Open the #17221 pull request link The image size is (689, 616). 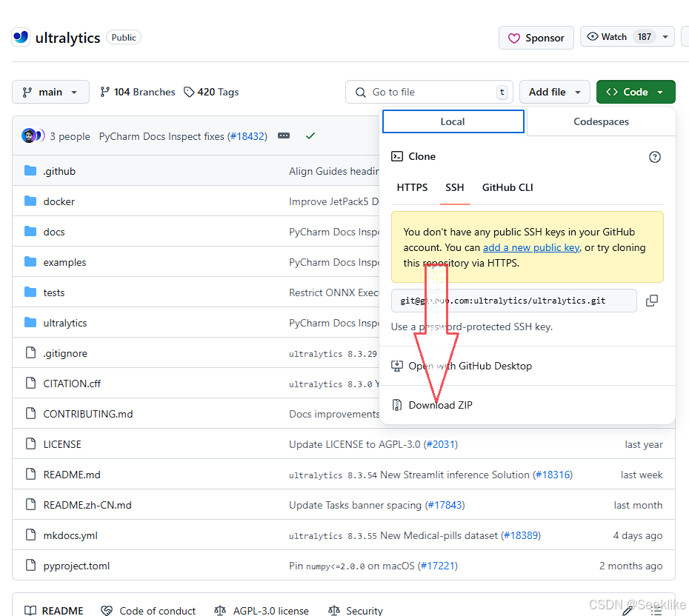438,566
